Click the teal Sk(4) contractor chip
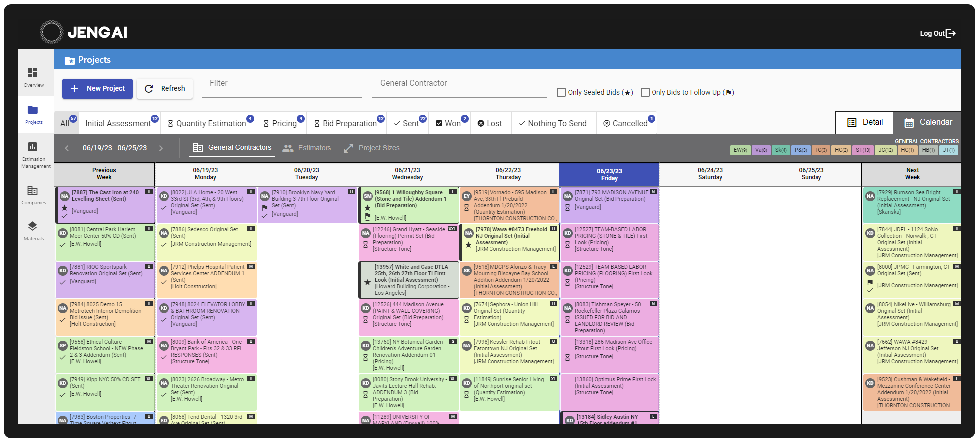 coord(781,150)
